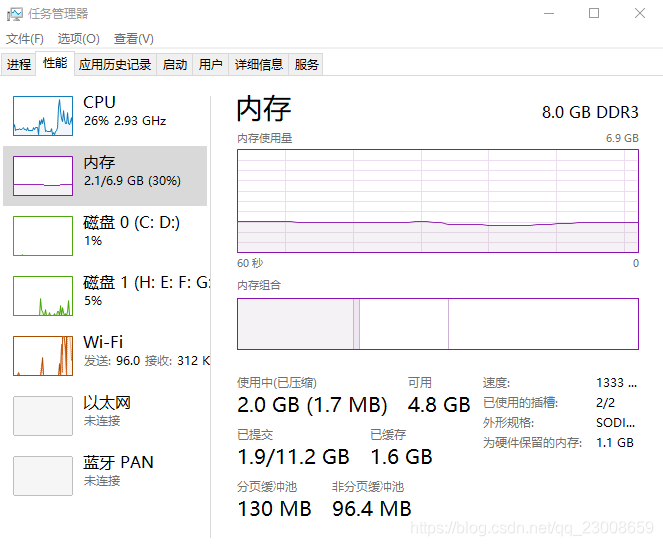Click the 1% disk 0 usage value

pos(93,241)
